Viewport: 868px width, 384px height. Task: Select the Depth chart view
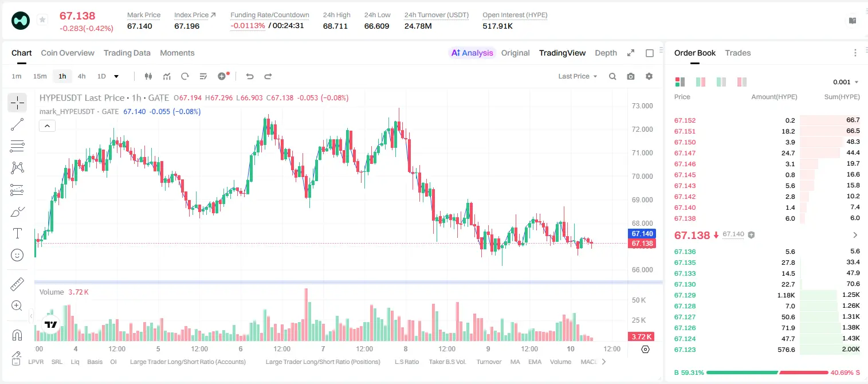tap(606, 53)
